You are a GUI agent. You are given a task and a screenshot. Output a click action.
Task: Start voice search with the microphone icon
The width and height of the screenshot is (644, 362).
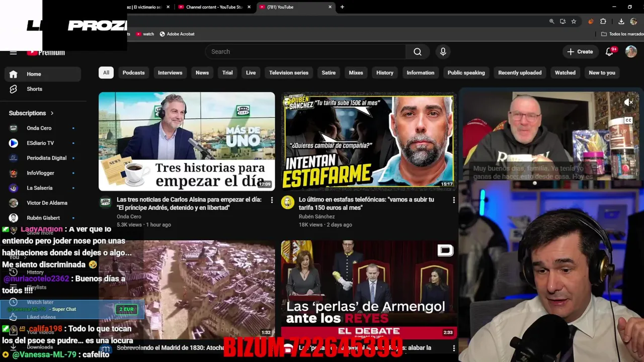coord(443,52)
